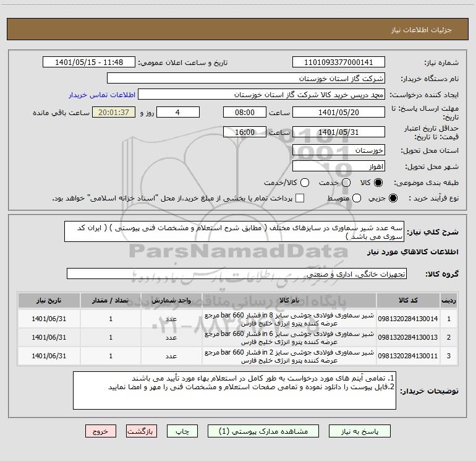
Task: Click the بازگشت back button
Action: 142,431
